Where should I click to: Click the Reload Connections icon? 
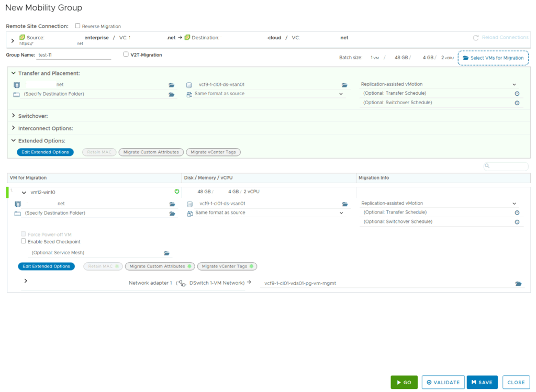476,38
